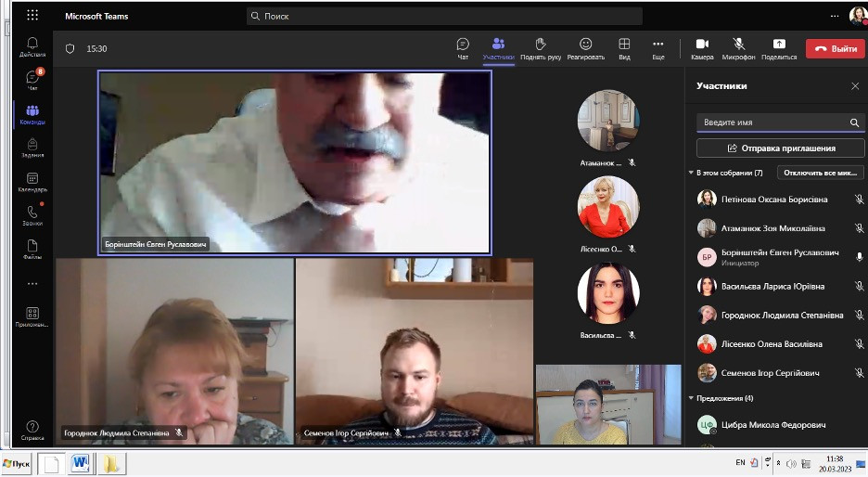The width and height of the screenshot is (868, 477).
Task: Open blank document icon in taskbar
Action: coord(52,463)
